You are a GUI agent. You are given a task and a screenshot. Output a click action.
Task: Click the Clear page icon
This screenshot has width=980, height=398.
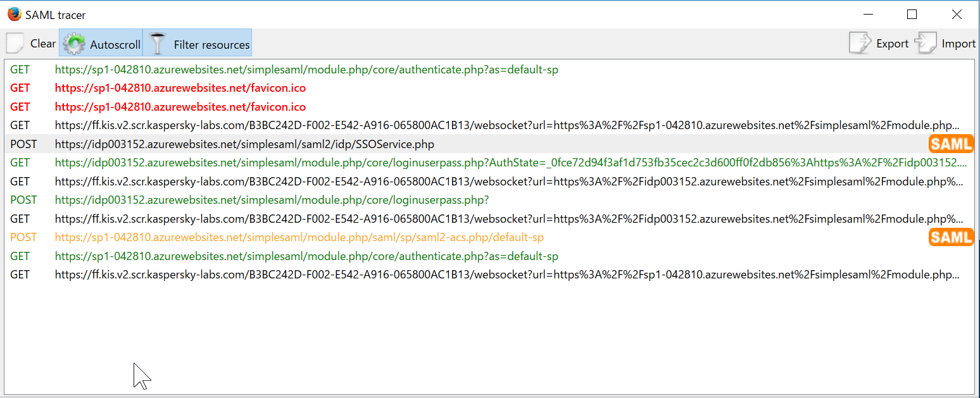coord(15,44)
